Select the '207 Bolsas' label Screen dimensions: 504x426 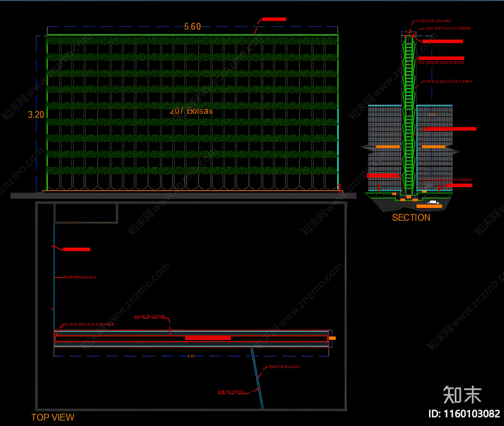191,111
